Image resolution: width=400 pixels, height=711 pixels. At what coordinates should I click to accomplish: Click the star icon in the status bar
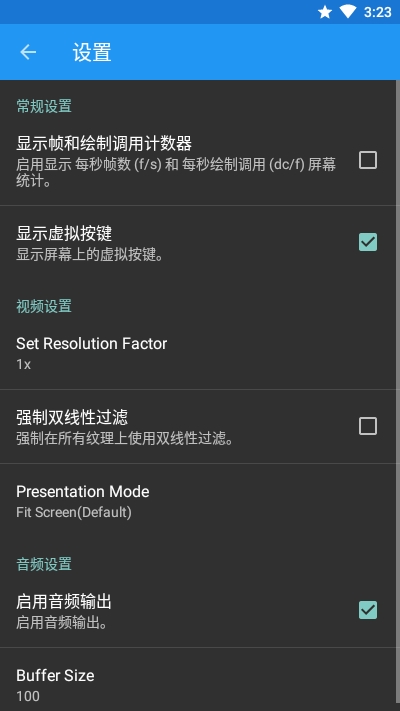pyautogui.click(x=325, y=12)
